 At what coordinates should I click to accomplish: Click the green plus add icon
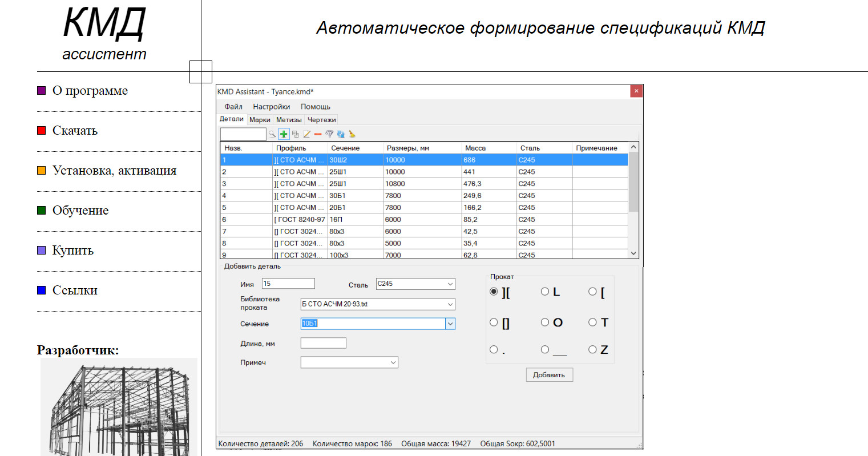coord(284,134)
